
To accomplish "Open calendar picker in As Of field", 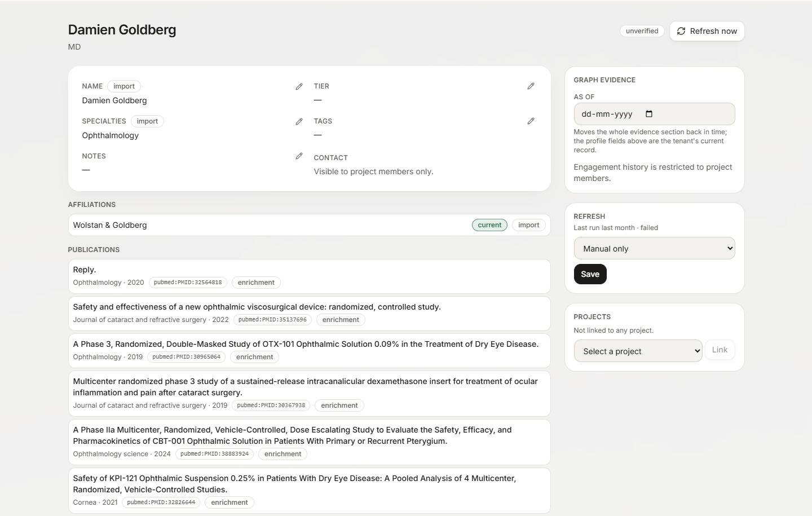I will click(x=649, y=114).
